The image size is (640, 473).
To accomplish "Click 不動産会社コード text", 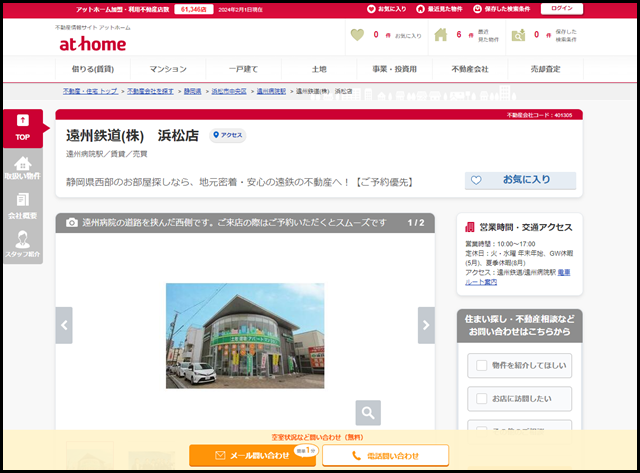I will click(539, 115).
